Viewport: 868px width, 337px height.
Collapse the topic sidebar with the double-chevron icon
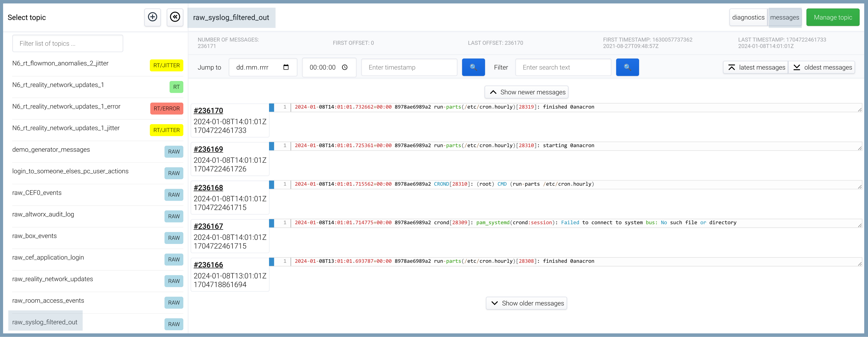point(175,17)
